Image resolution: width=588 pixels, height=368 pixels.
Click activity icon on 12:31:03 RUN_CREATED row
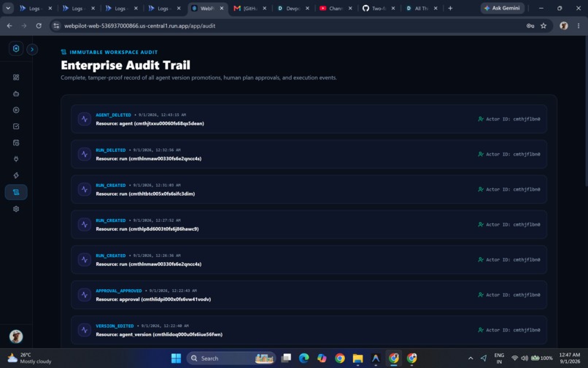point(85,189)
